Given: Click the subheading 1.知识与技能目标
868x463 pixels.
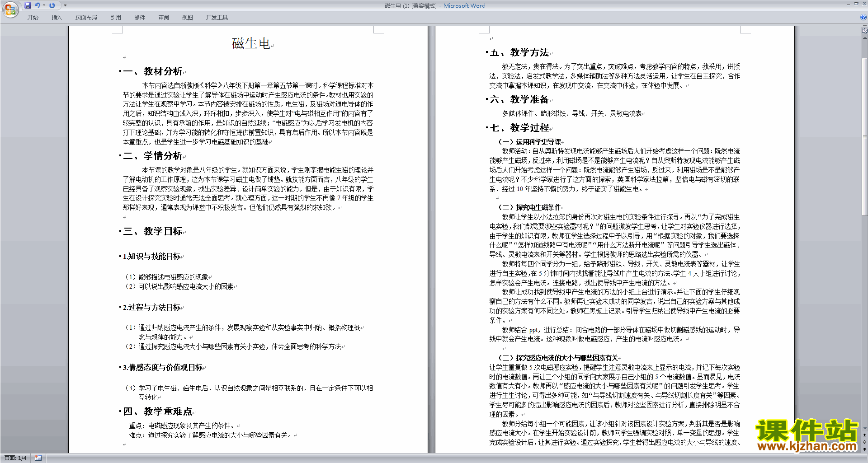Looking at the screenshot, I should [x=151, y=256].
